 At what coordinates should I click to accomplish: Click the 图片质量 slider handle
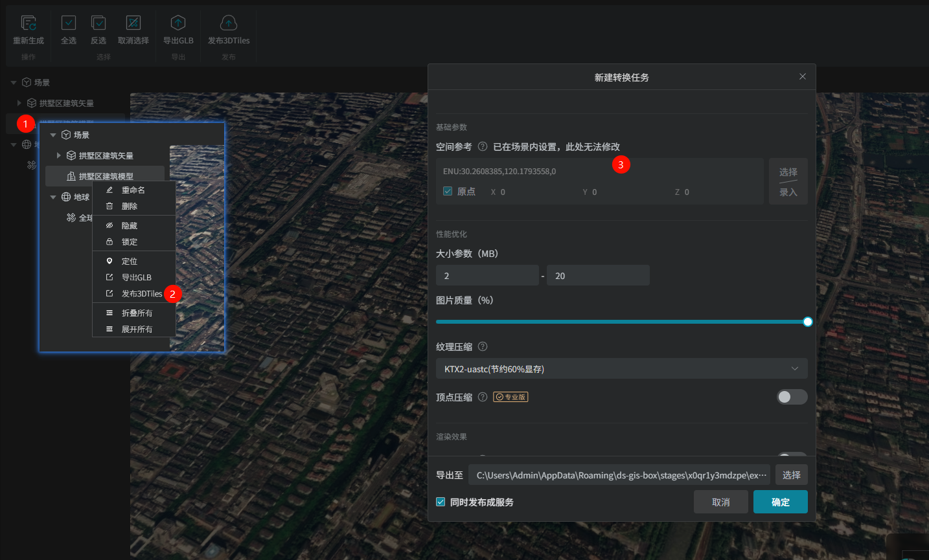pyautogui.click(x=807, y=322)
